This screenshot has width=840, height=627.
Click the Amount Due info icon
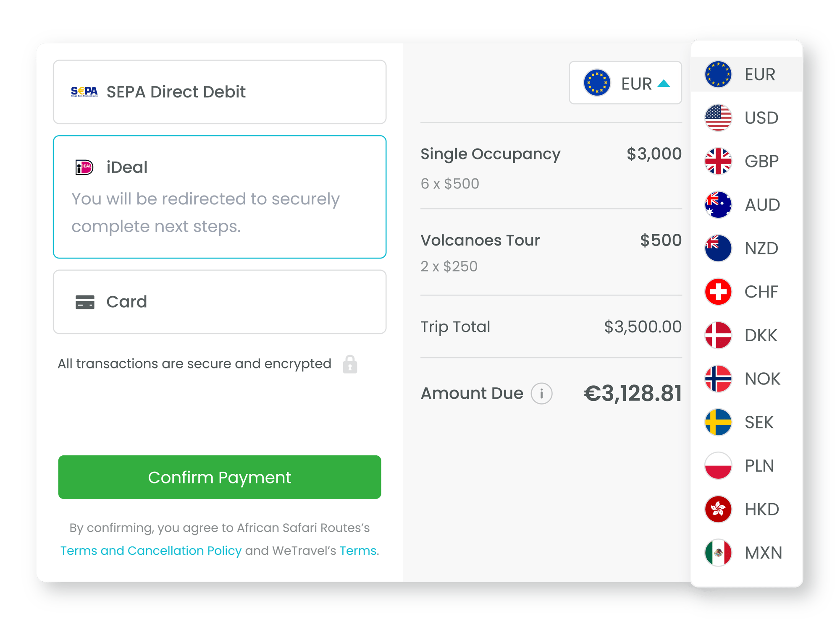pyautogui.click(x=541, y=394)
